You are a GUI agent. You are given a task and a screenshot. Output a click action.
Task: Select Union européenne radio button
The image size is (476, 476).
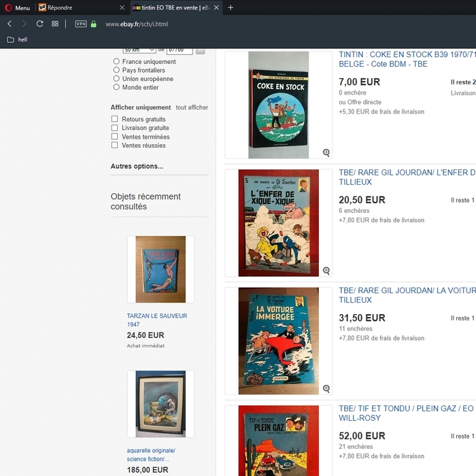tap(116, 78)
